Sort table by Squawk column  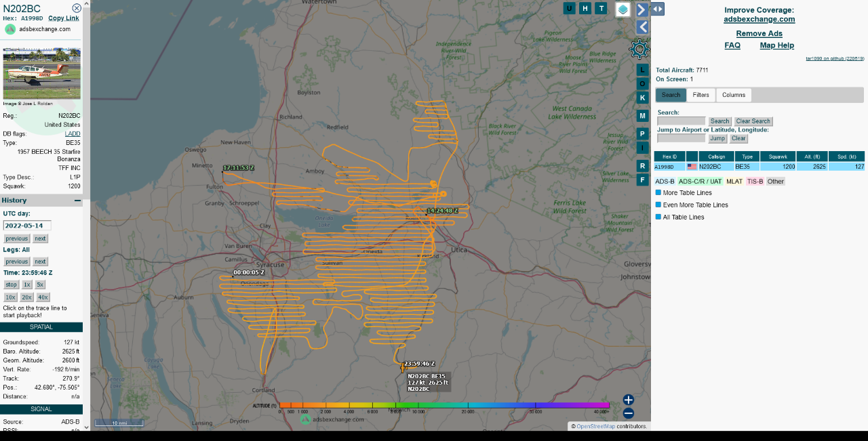click(778, 156)
